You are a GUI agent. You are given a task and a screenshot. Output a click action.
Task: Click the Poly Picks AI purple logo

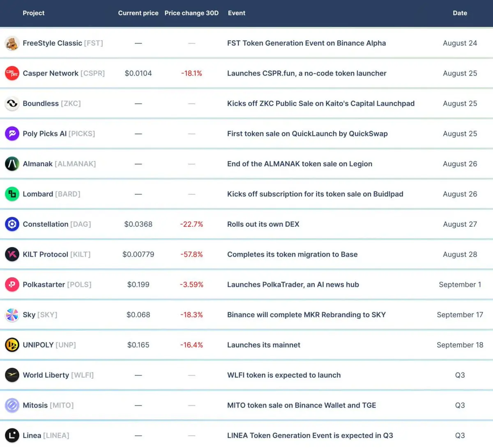[12, 133]
